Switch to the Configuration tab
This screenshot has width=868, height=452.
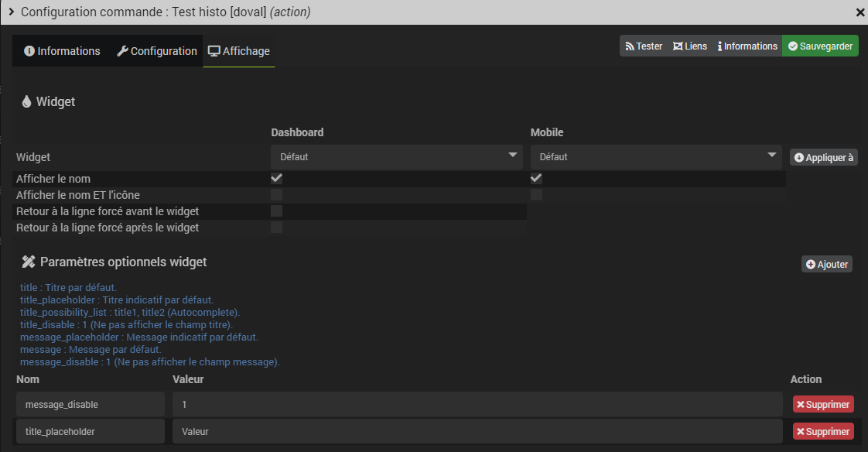(157, 51)
